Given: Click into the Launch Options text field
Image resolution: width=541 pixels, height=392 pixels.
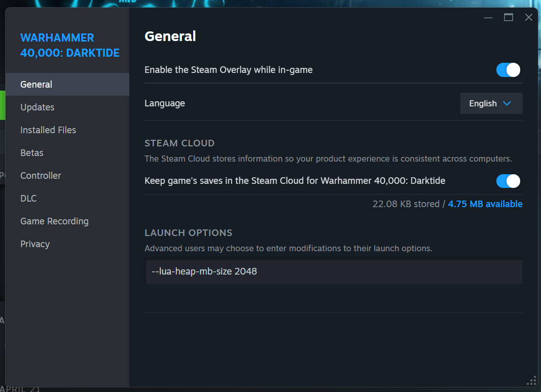Looking at the screenshot, I should (333, 272).
